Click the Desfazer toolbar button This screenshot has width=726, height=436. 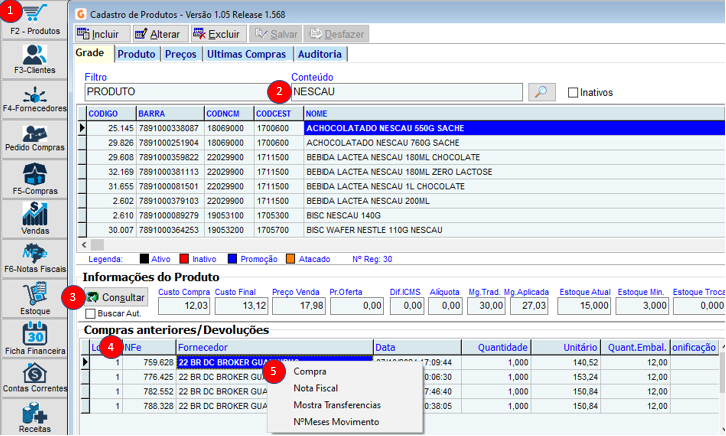tap(336, 34)
